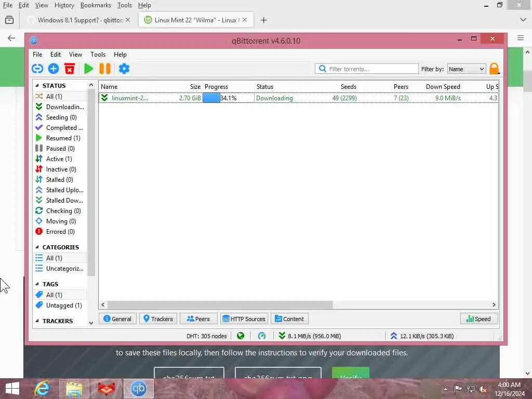Click the 34.1% progress bar
Screen dimensions: 532x399
pos(228,98)
